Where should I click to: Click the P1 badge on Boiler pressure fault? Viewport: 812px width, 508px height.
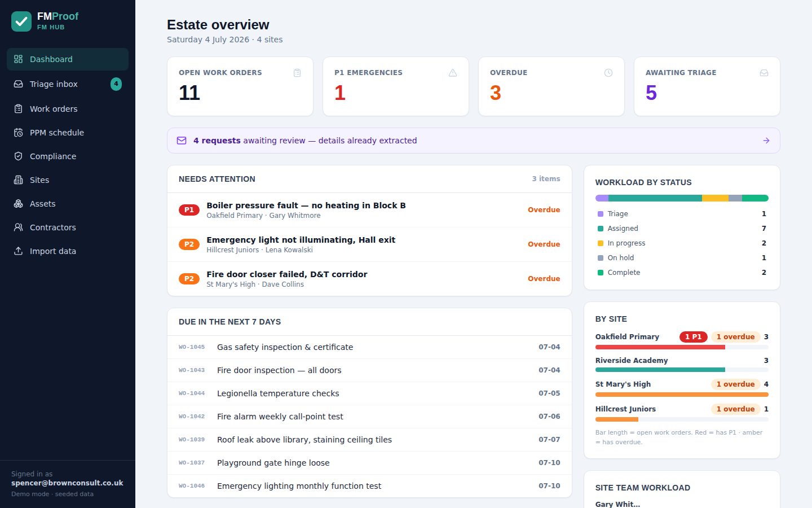(189, 210)
